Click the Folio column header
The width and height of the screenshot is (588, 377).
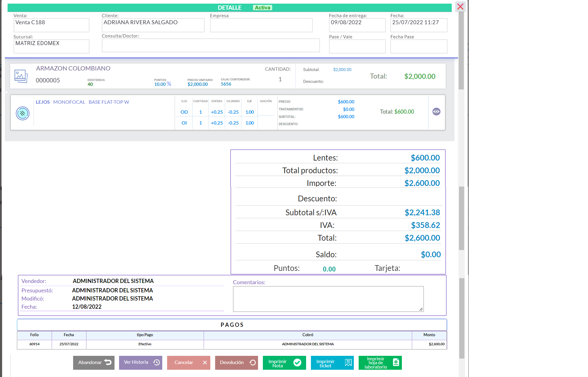[34, 335]
